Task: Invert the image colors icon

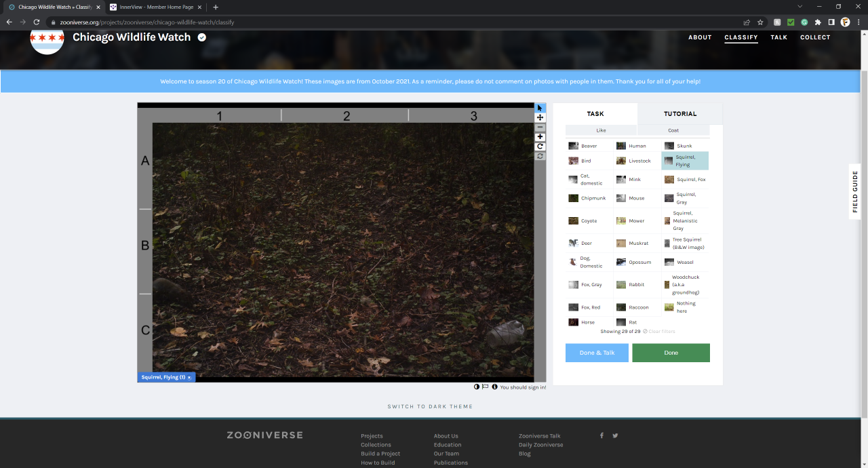Action: click(x=477, y=387)
